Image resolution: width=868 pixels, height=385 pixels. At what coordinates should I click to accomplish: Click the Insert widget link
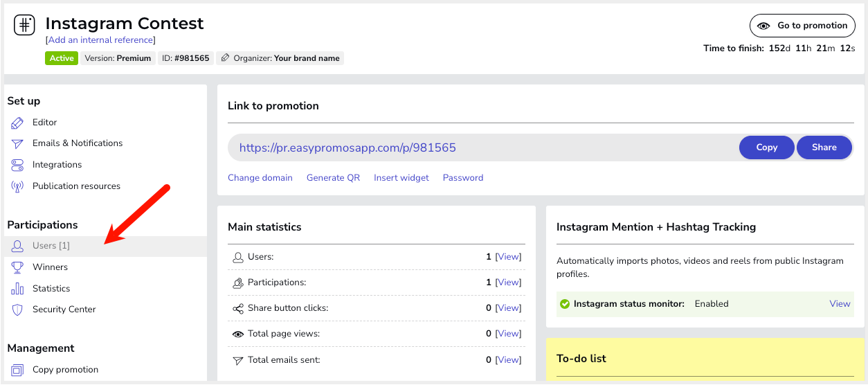[x=401, y=178]
